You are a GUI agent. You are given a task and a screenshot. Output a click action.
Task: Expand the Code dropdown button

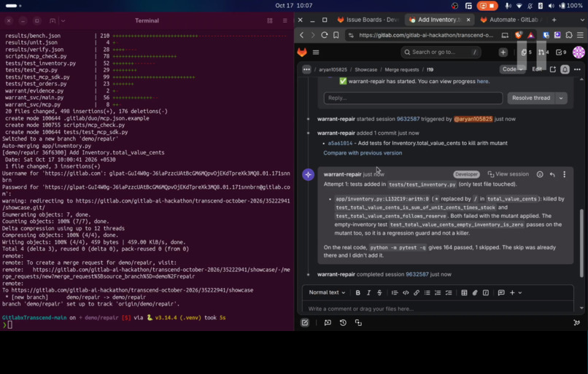click(512, 69)
